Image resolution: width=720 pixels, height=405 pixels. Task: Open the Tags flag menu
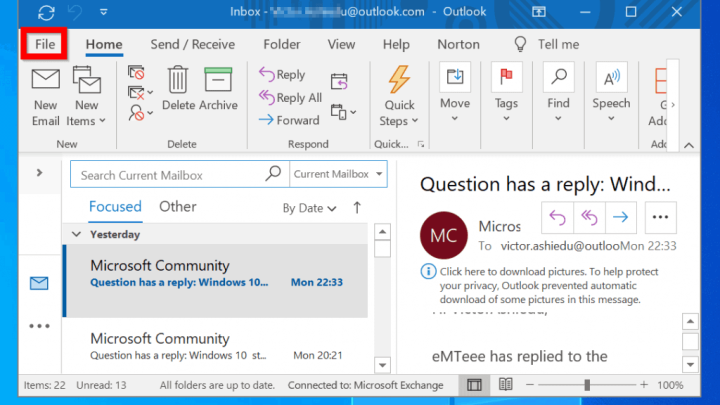pos(506,93)
